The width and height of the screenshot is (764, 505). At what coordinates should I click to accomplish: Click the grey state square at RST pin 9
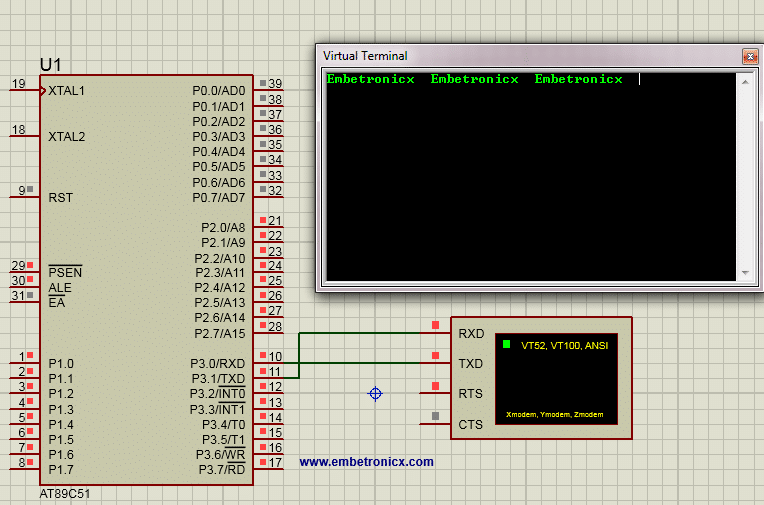30,189
